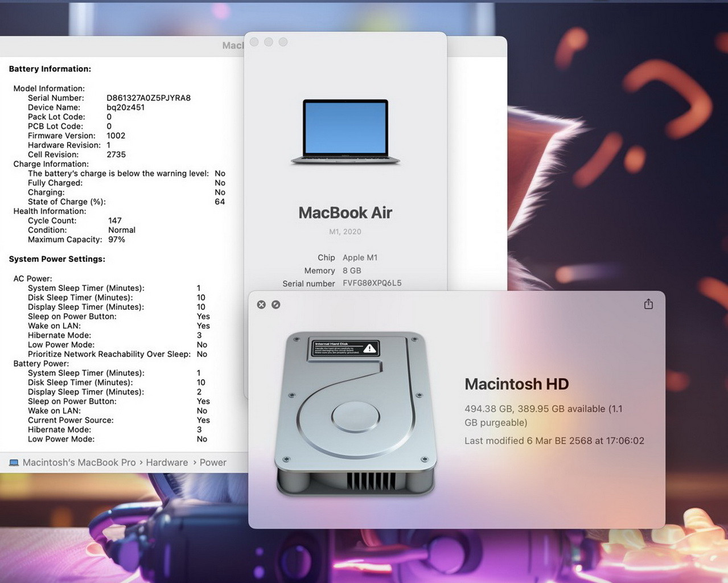Click the "Current Power Source:" label
728x583 pixels.
pyautogui.click(x=71, y=420)
